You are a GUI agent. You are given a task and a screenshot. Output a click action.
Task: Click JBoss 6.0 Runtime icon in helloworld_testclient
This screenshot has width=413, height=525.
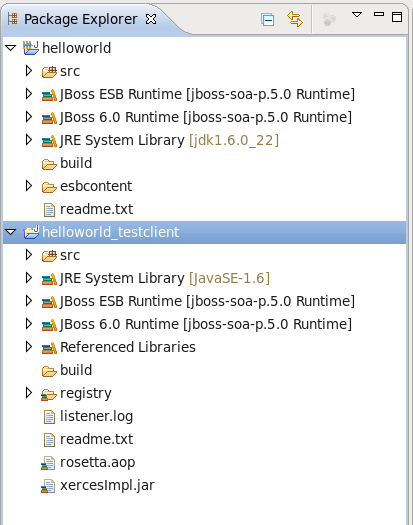[x=49, y=325]
